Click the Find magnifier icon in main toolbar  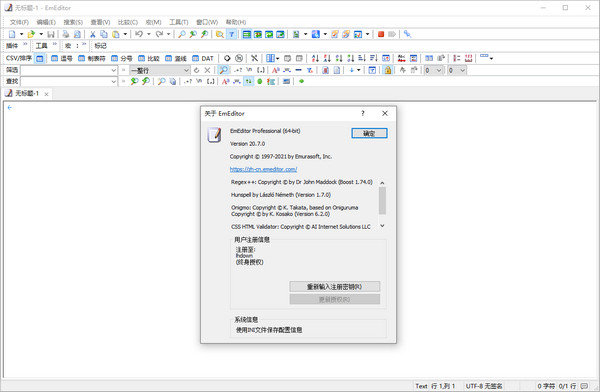tap(182, 34)
